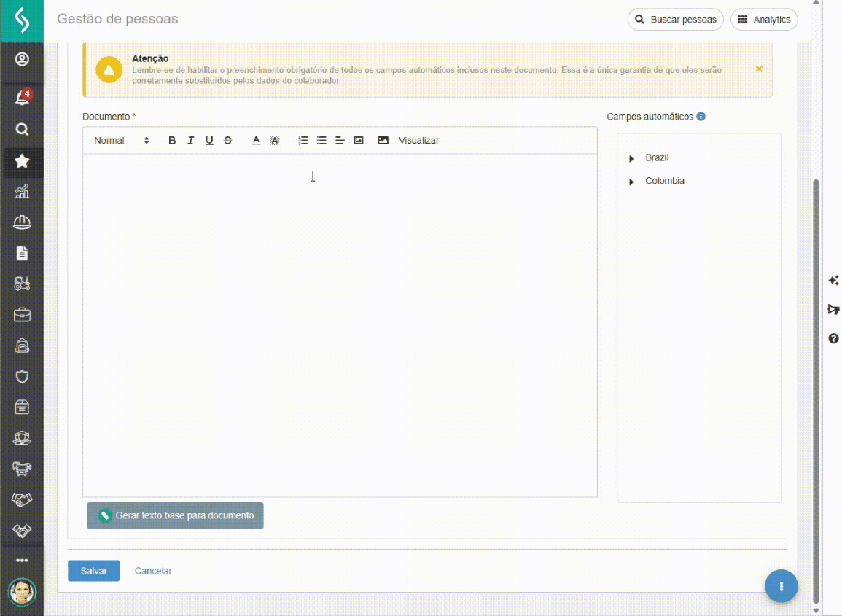This screenshot has height=616, width=842.
Task: Open the text alignment options
Action: coord(340,140)
